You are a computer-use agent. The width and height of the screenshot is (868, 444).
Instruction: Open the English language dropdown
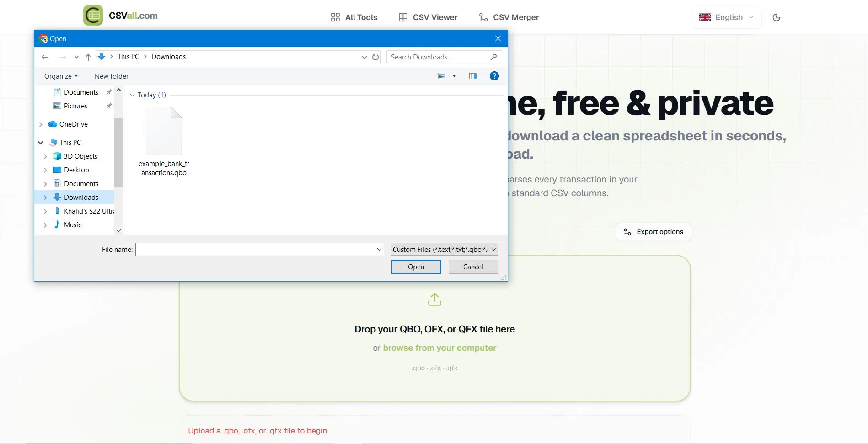(727, 17)
